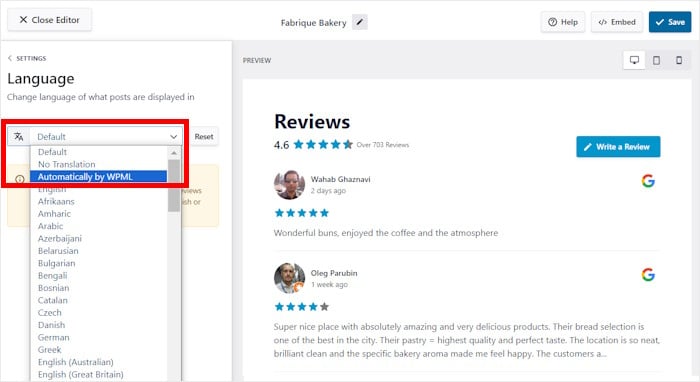Reset the language setting
Image resolution: width=700 pixels, height=382 pixels.
tap(204, 137)
